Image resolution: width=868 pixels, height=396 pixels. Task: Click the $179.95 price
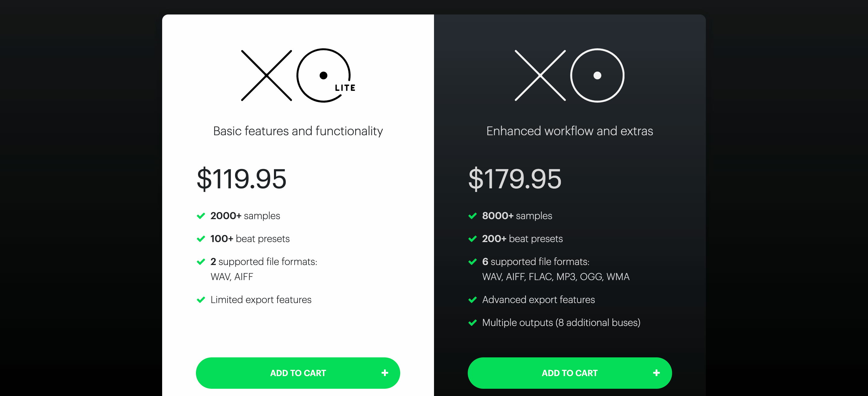(515, 179)
